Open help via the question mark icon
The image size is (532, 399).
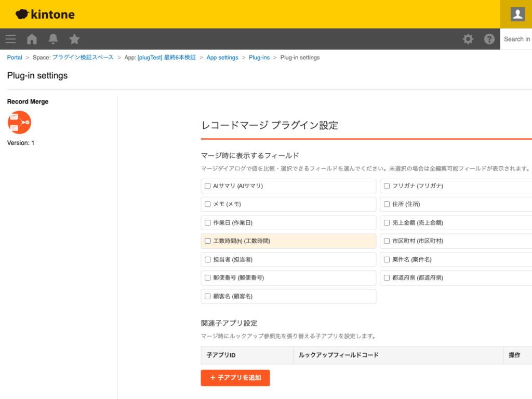(489, 39)
